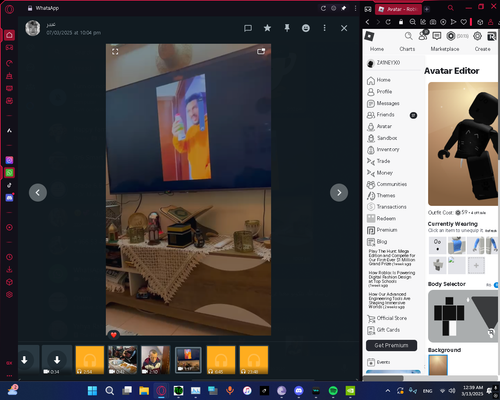
Task: Reload the WhatsApp sidebar panel
Action: tap(323, 8)
